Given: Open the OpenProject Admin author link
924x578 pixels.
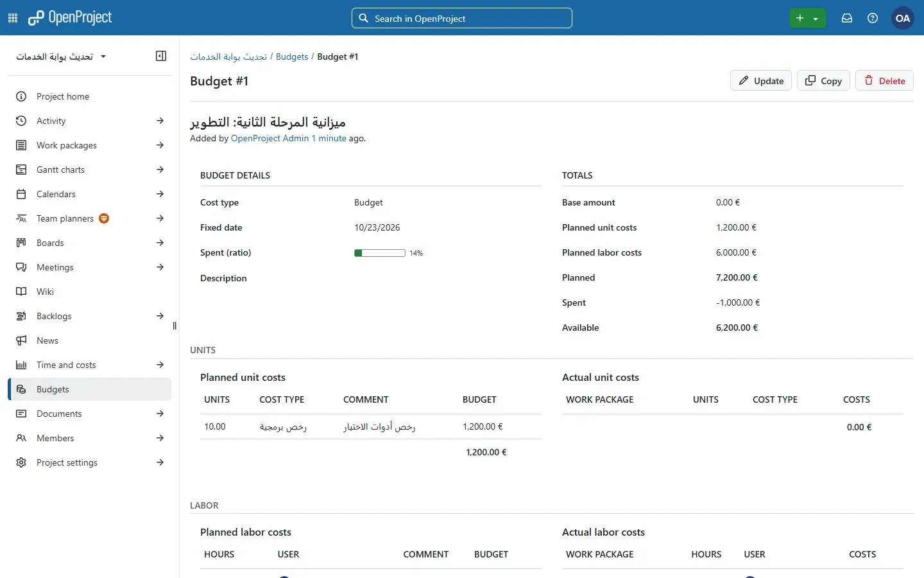Looking at the screenshot, I should [x=270, y=138].
